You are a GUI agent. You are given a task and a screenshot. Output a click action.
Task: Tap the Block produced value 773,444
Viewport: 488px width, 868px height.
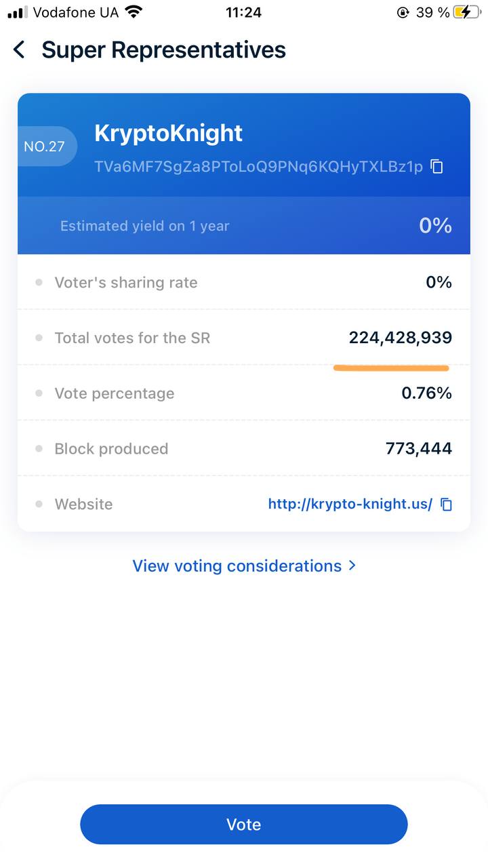point(419,449)
